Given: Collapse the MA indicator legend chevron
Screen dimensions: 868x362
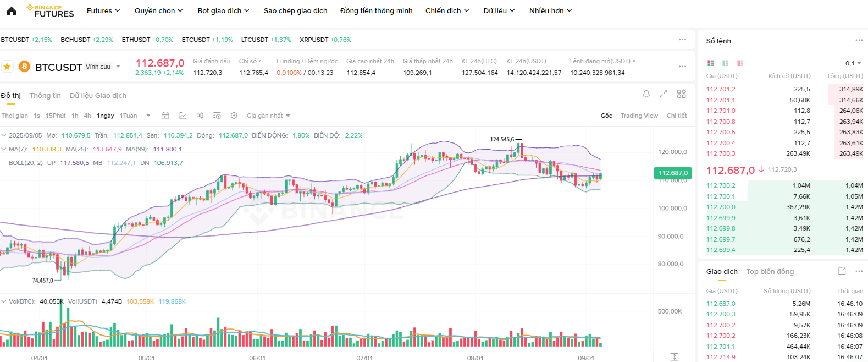Looking at the screenshot, I should (4, 149).
